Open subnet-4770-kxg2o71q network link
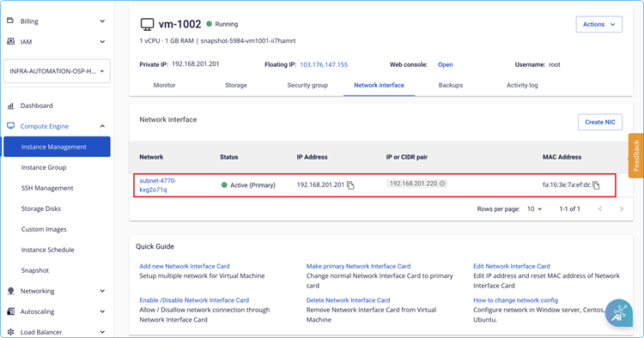This screenshot has height=338, width=644. click(158, 185)
